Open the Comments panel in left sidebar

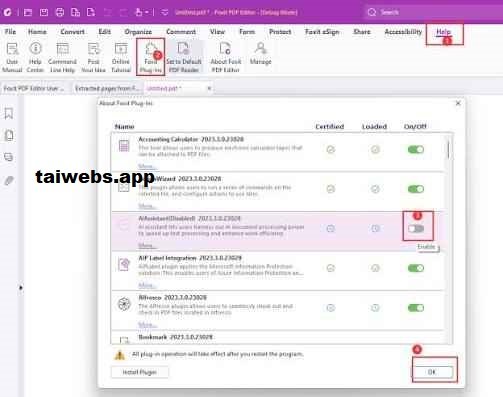click(9, 157)
